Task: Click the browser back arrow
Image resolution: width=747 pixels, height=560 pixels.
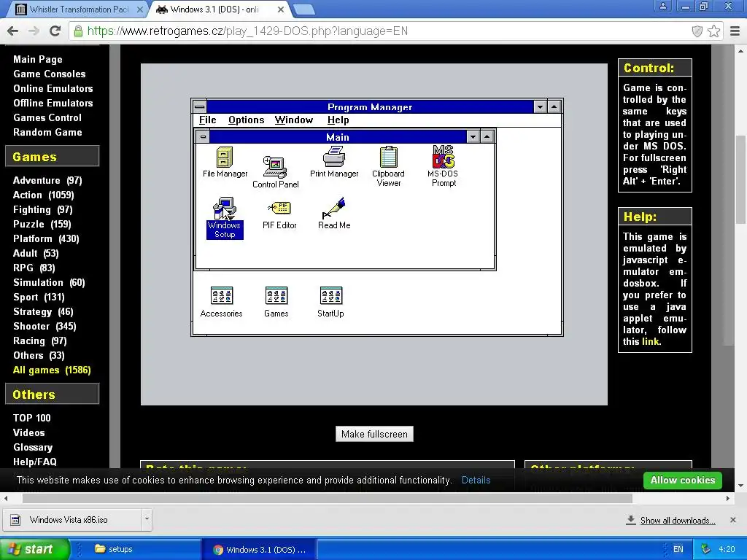Action: click(x=13, y=31)
